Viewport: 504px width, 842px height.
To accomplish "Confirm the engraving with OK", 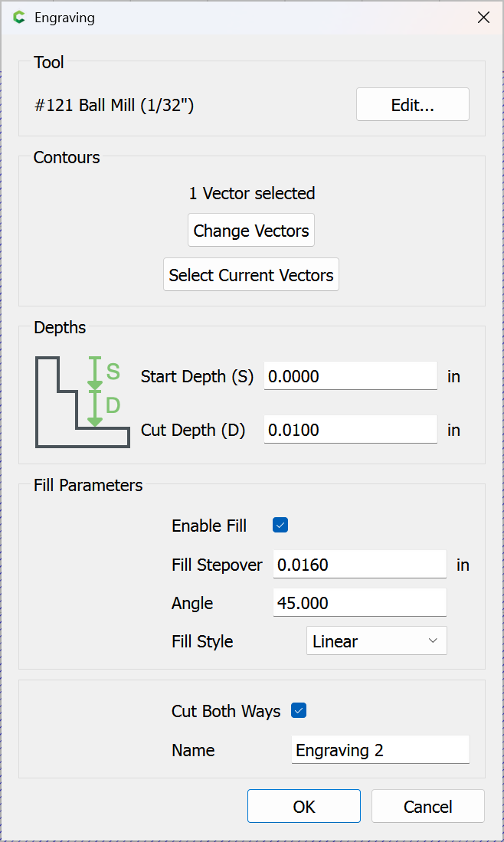I will [303, 806].
